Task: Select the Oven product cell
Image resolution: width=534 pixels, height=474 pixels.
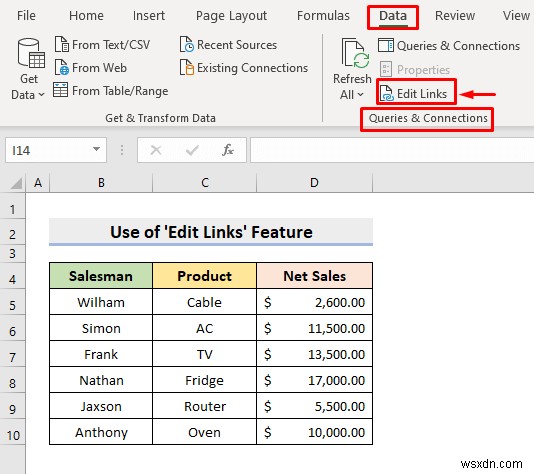Action: (x=205, y=432)
